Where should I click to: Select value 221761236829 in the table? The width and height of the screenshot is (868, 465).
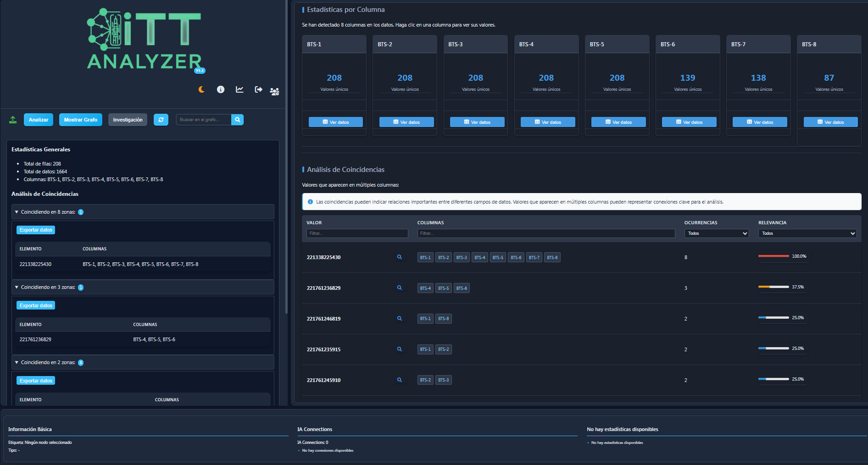click(323, 288)
